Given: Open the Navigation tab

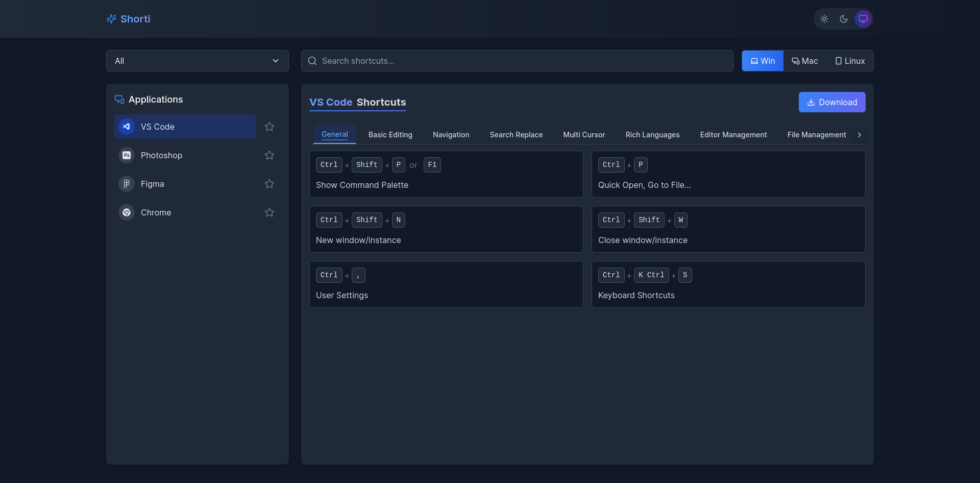Looking at the screenshot, I should [x=451, y=135].
